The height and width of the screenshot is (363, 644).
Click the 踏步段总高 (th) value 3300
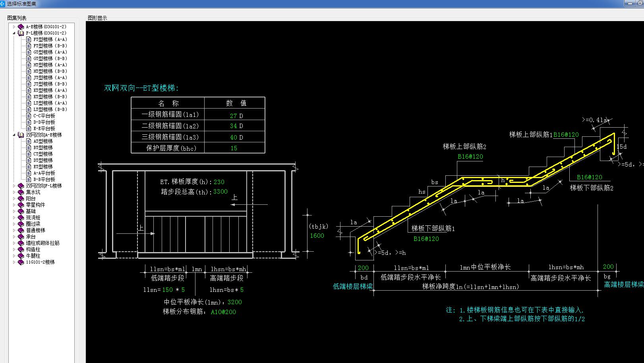[x=220, y=192]
